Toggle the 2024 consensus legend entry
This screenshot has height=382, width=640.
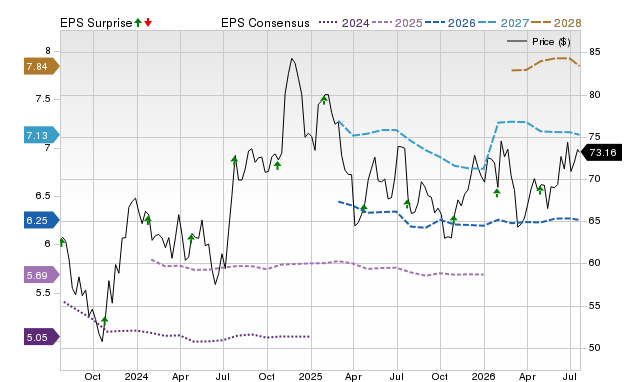coord(344,23)
